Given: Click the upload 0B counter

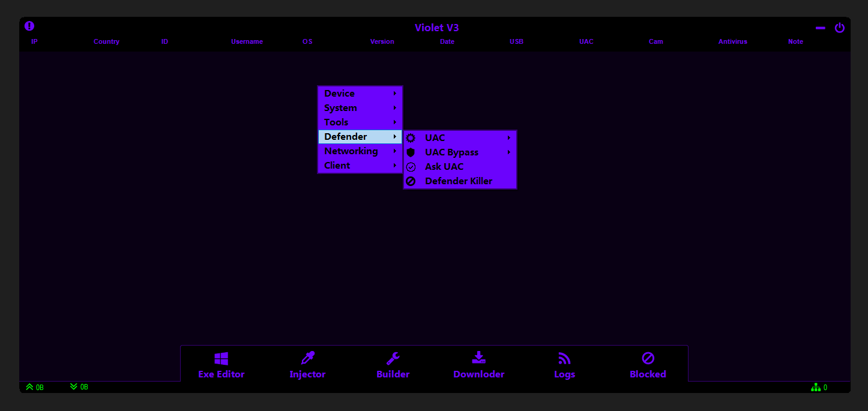Looking at the screenshot, I should pyautogui.click(x=34, y=387).
